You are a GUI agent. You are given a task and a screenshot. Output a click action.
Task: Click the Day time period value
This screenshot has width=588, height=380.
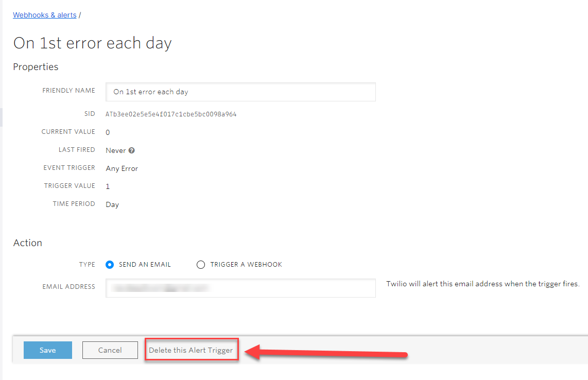[x=112, y=204]
